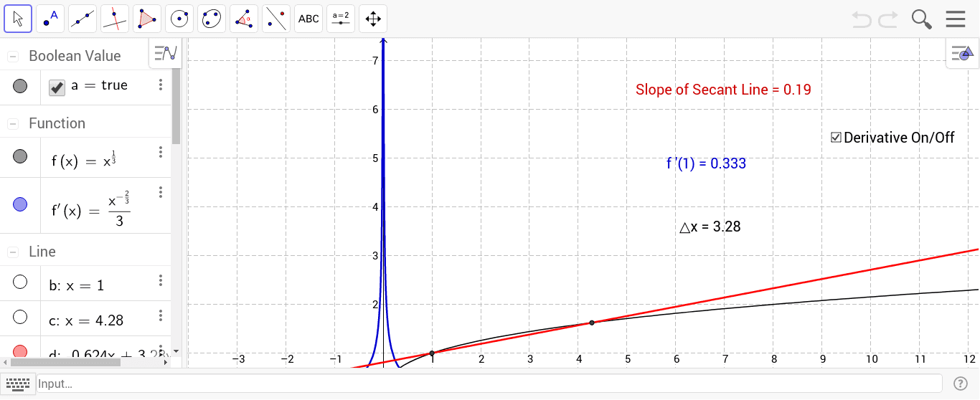
Task: Select the Circle with Center tool
Action: click(x=179, y=19)
